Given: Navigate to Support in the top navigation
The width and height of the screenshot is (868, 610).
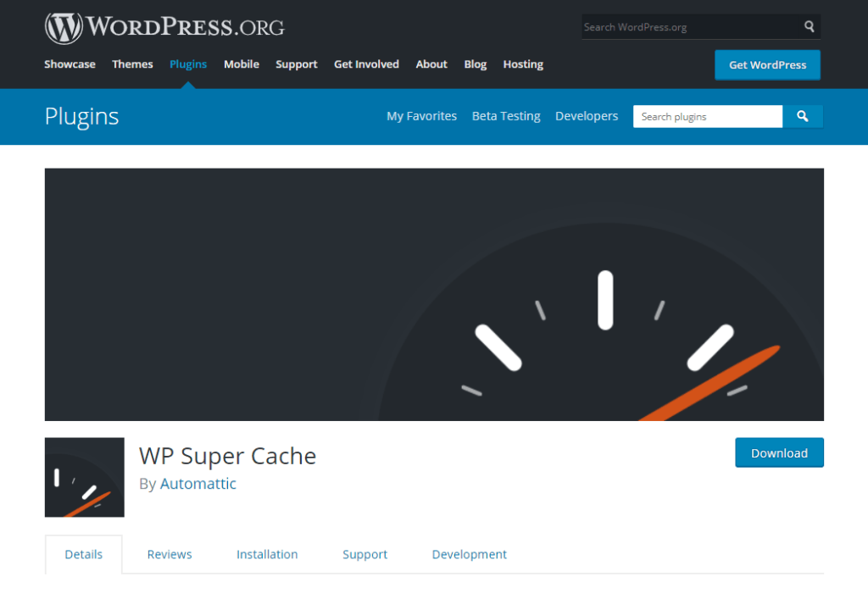Looking at the screenshot, I should [x=297, y=64].
